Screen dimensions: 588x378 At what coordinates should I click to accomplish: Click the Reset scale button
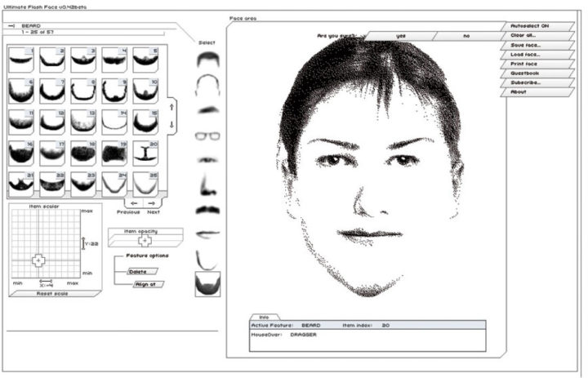click(55, 294)
